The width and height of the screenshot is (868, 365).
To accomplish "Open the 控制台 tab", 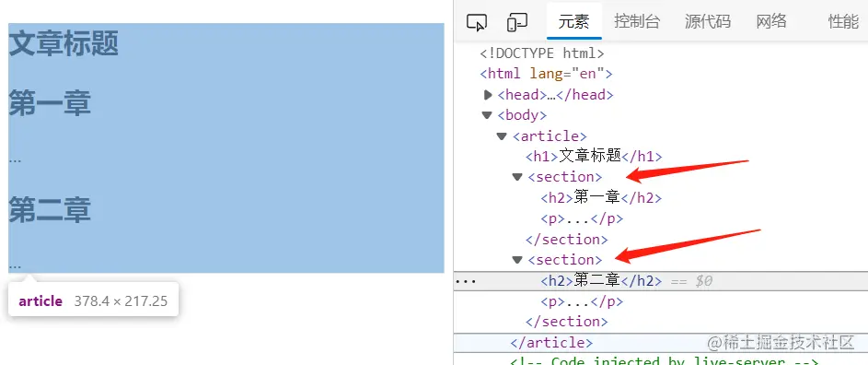I will pos(637,21).
